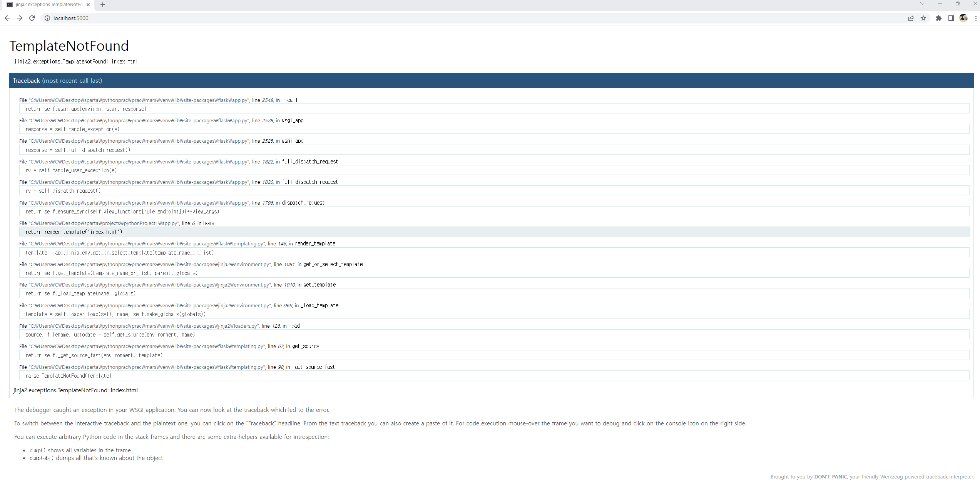Open the browser extensions puzzle icon
Viewport: 980px width, 500px height.
click(x=939, y=18)
